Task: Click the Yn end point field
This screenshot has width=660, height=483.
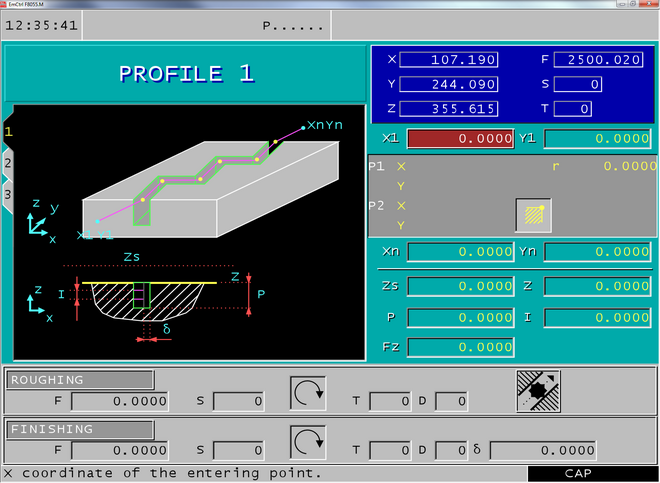Action: pos(597,252)
